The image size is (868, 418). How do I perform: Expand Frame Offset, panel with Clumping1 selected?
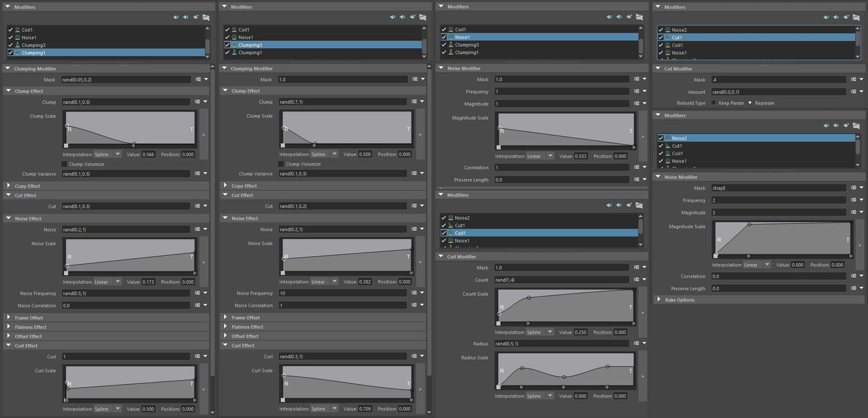coord(9,318)
